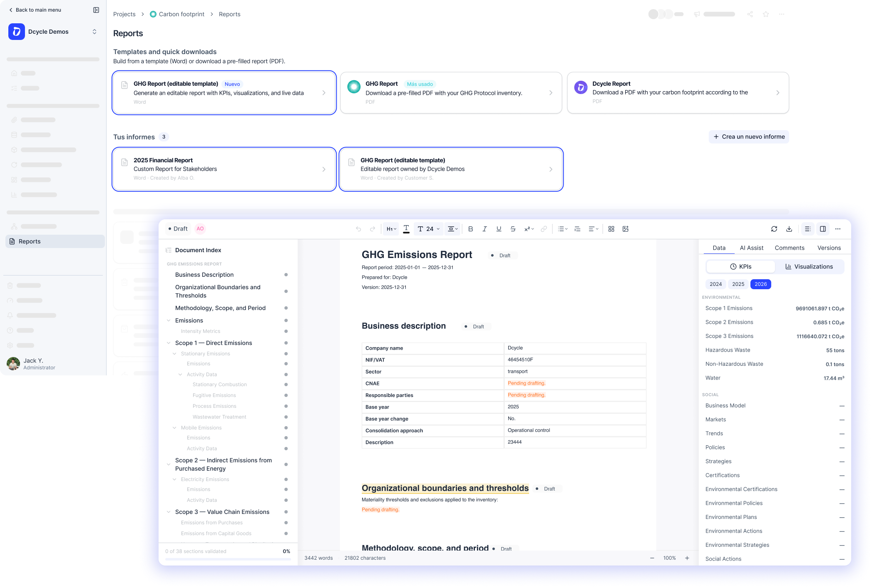Click the editor's three-dot more options icon
872x588 pixels.
[838, 229]
